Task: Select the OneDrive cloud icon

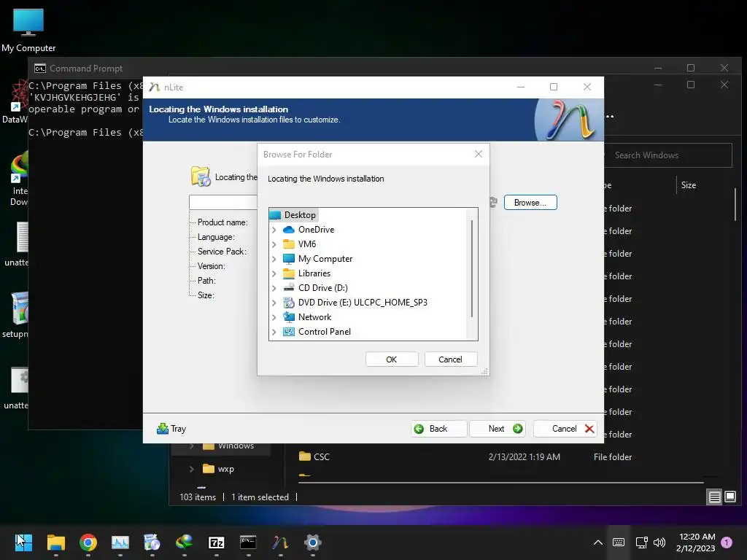Action: [x=289, y=230]
